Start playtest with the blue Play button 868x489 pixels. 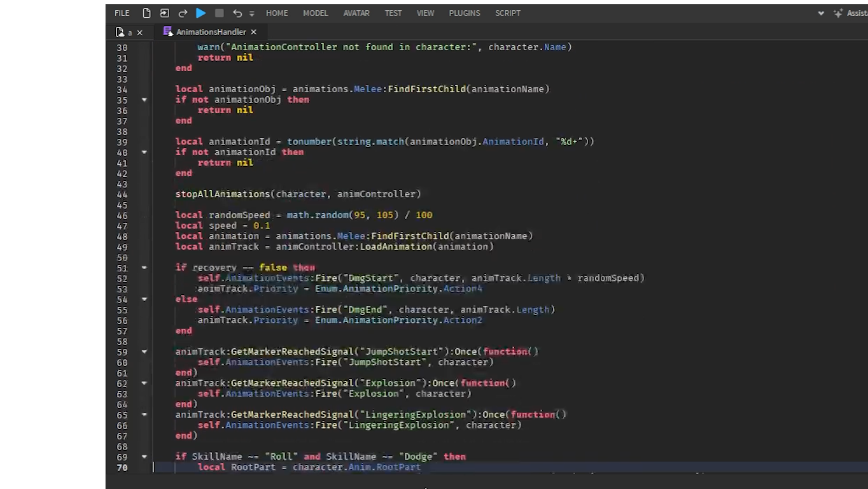pyautogui.click(x=200, y=13)
